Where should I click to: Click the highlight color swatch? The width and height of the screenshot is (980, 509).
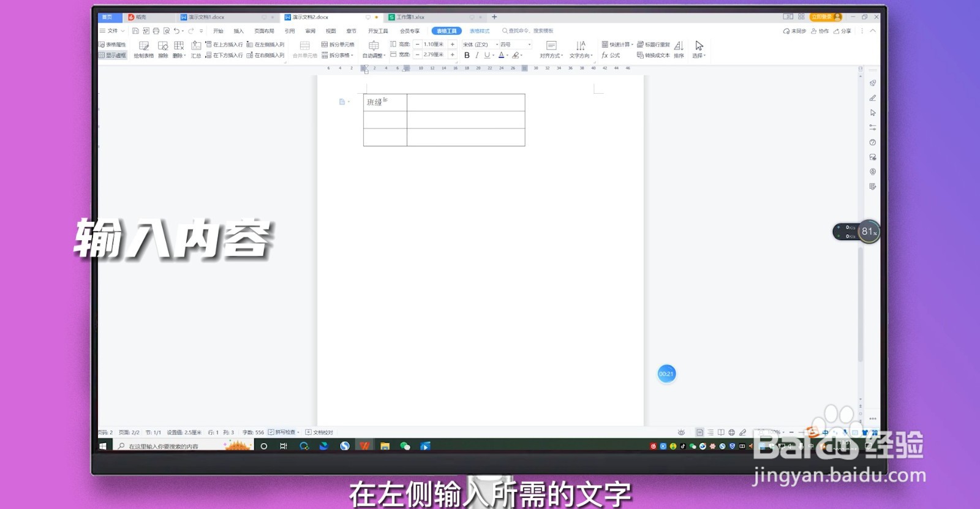pyautogui.click(x=516, y=55)
